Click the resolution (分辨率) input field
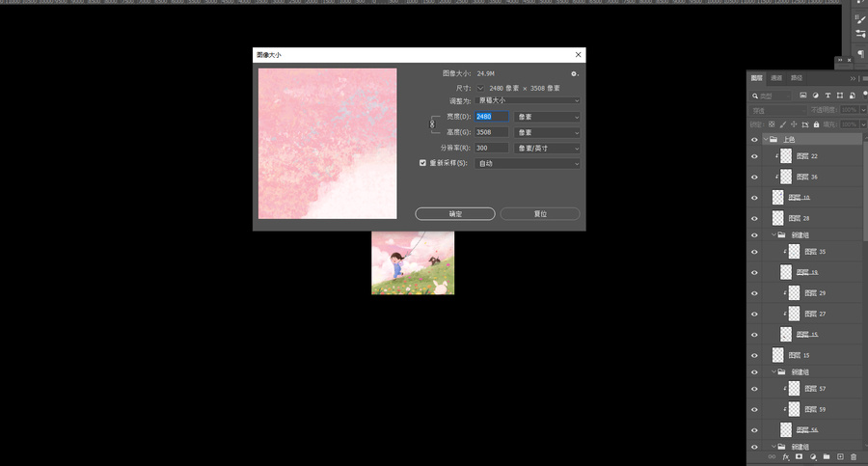 [x=492, y=148]
